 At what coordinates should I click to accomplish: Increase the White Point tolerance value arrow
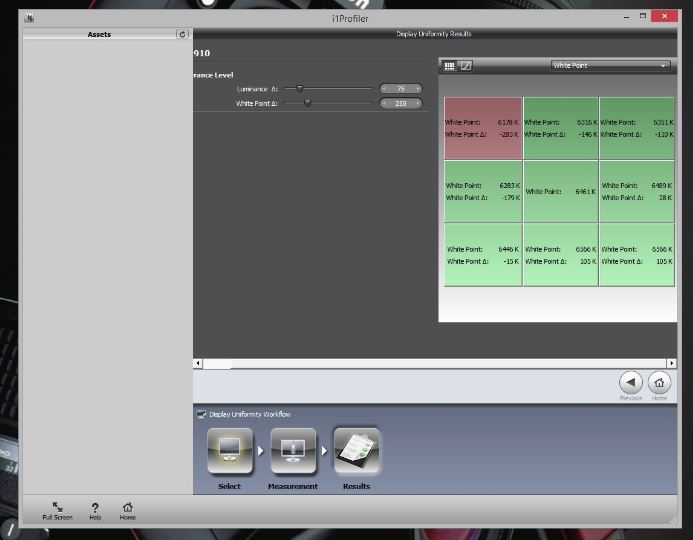418,103
